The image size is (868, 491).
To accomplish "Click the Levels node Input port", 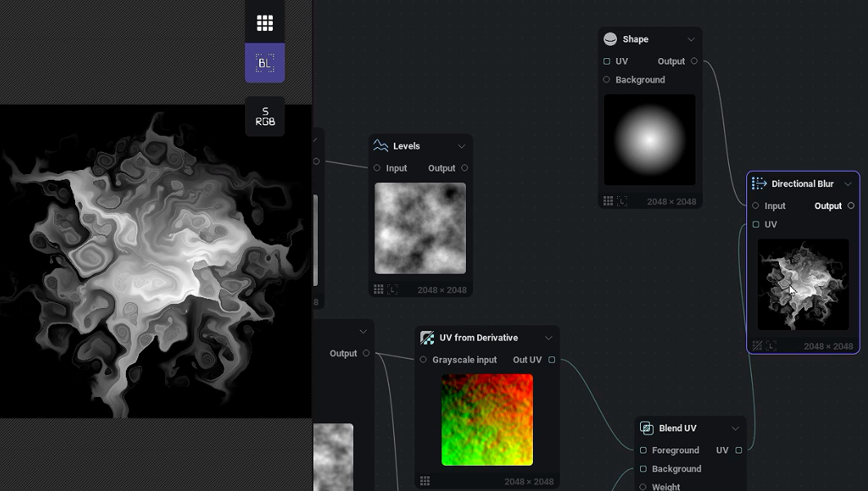I will click(377, 167).
